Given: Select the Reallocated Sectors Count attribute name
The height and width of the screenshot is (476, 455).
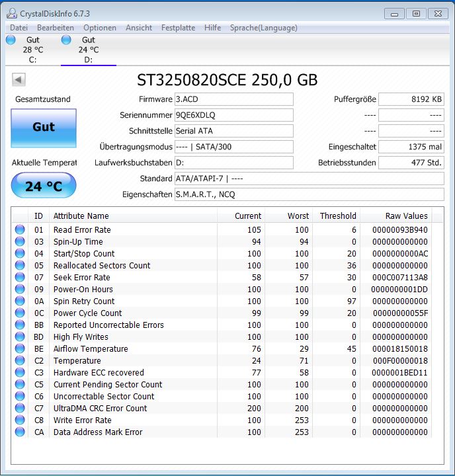Looking at the screenshot, I should point(102,265).
